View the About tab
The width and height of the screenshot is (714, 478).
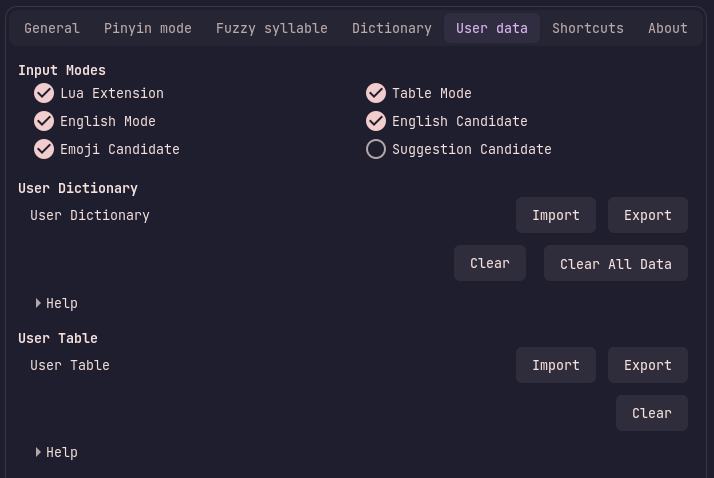[668, 28]
